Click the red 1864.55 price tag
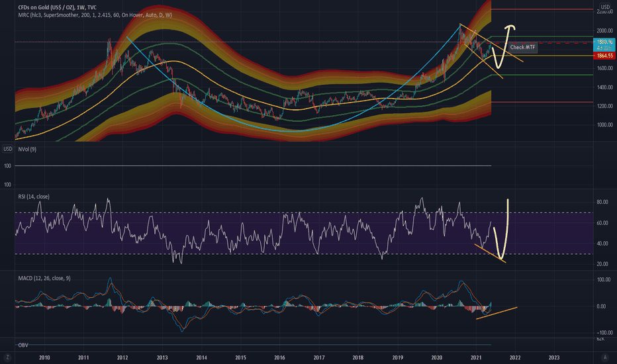 604,56
